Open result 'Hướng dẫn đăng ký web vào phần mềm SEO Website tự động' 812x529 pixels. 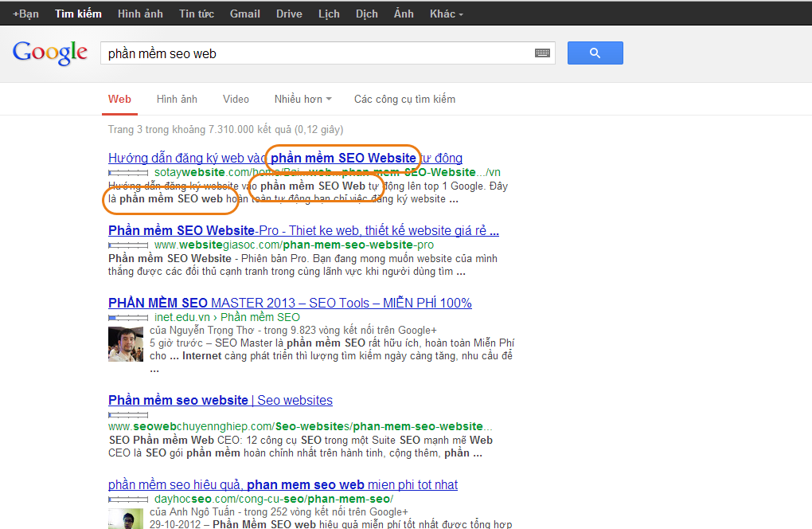pos(285,158)
